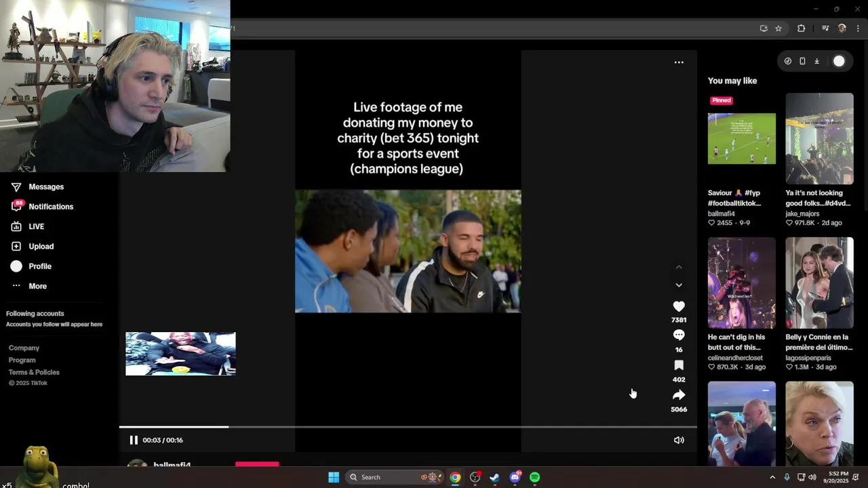Bookmark page with Chrome star icon
The height and width of the screenshot is (488, 868).
[x=778, y=28]
